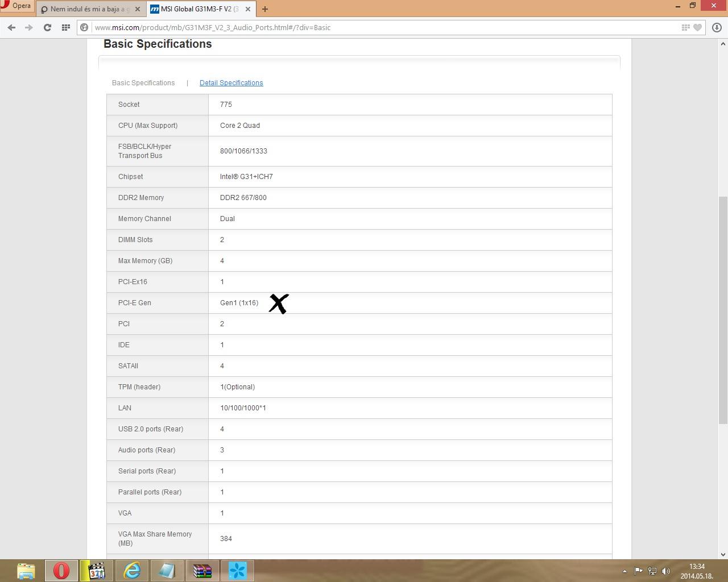Image resolution: width=728 pixels, height=582 pixels.
Task: Bookmark page with the heart icon
Action: [x=697, y=27]
